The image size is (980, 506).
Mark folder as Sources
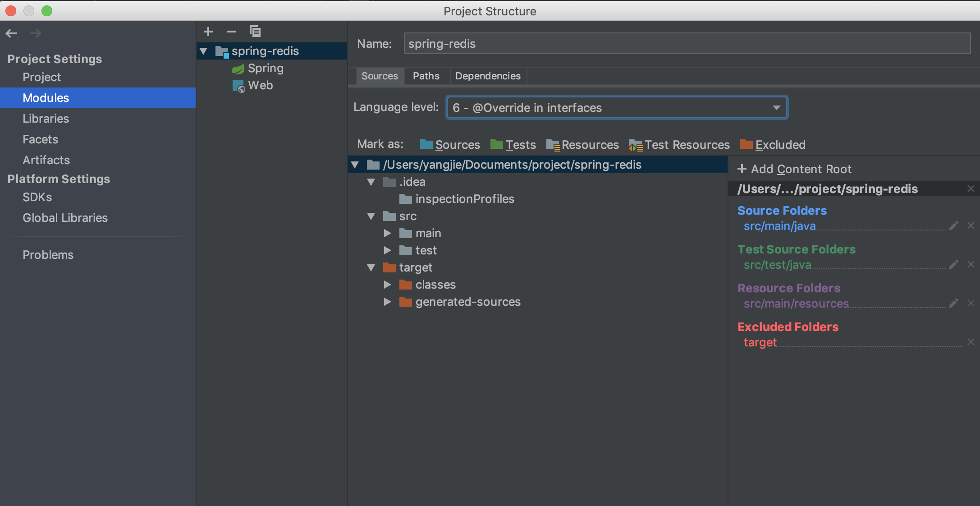click(450, 145)
